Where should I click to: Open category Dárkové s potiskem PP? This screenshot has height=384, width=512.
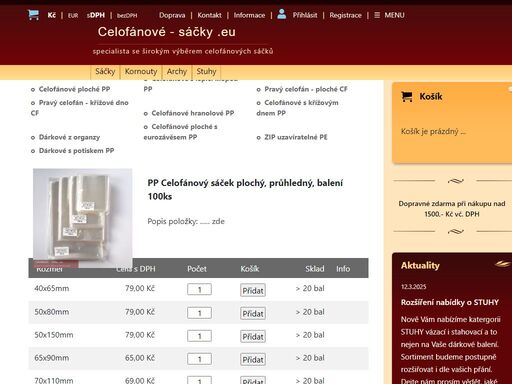point(77,151)
